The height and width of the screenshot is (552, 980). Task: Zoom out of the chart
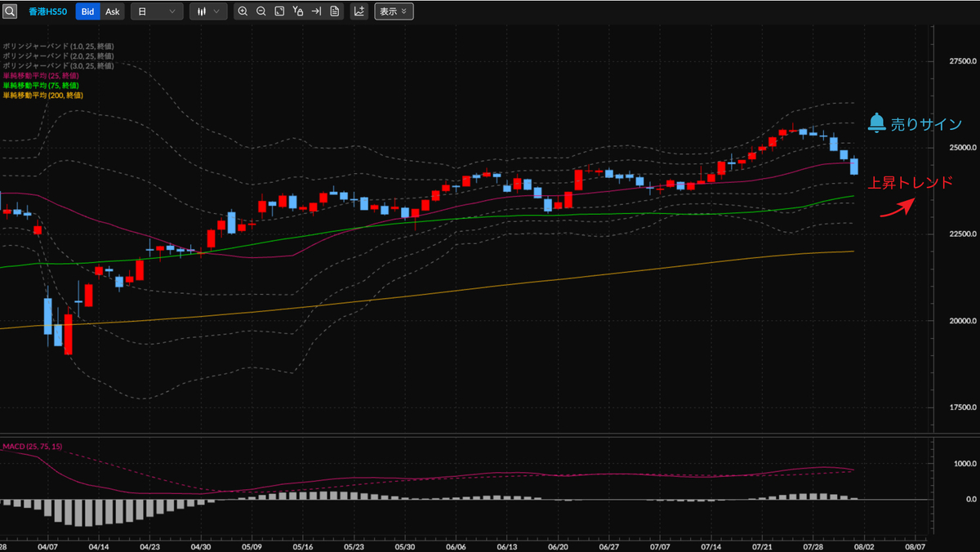click(x=261, y=11)
